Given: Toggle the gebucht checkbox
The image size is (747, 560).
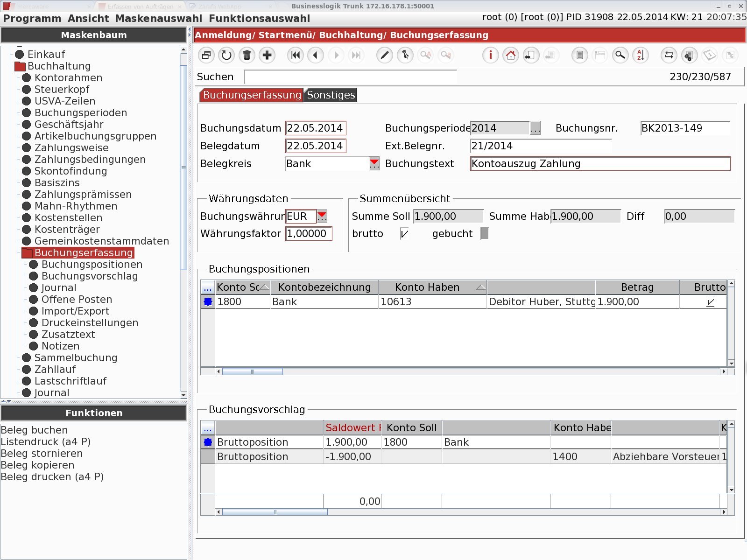Looking at the screenshot, I should (x=485, y=233).
